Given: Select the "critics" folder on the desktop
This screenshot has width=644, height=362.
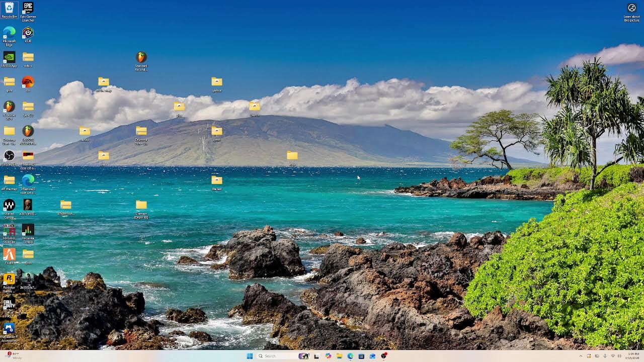Looking at the screenshot, I should 28,59.
